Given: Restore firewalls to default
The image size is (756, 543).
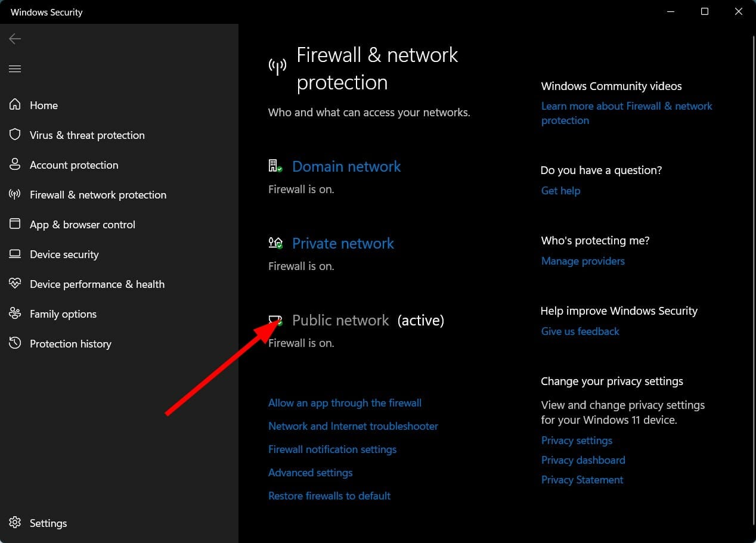Looking at the screenshot, I should tap(329, 495).
